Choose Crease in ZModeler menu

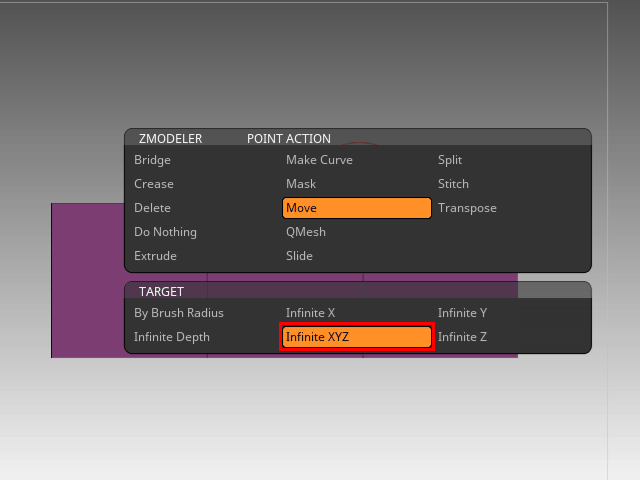point(154,184)
